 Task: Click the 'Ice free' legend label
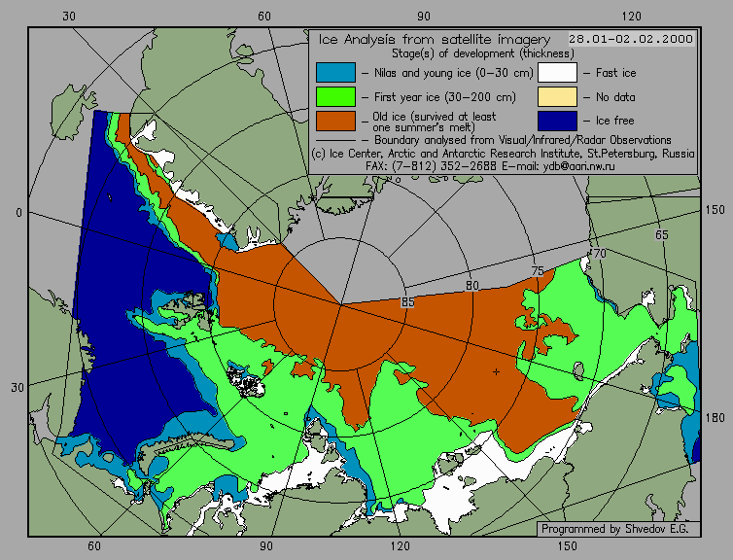pos(614,121)
